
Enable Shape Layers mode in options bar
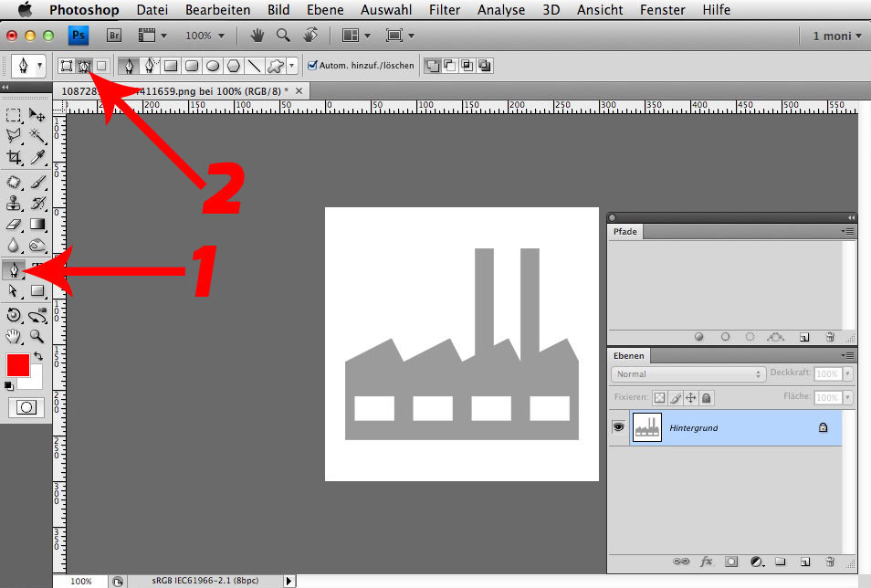coord(66,66)
